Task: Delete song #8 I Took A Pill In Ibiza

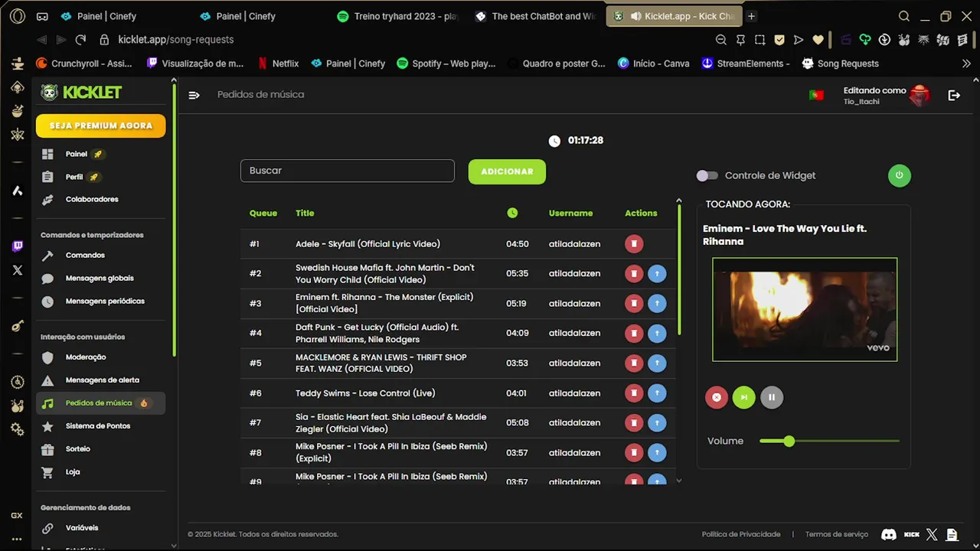Action: pos(634,452)
